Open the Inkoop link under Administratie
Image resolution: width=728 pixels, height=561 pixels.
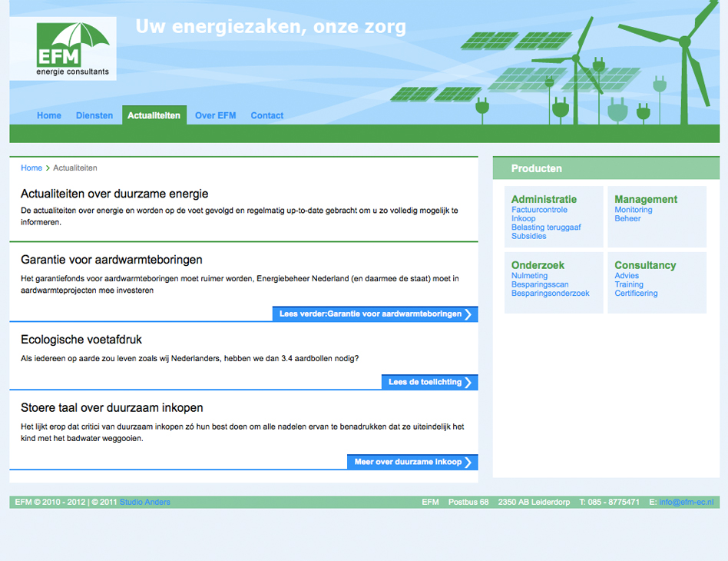523,218
